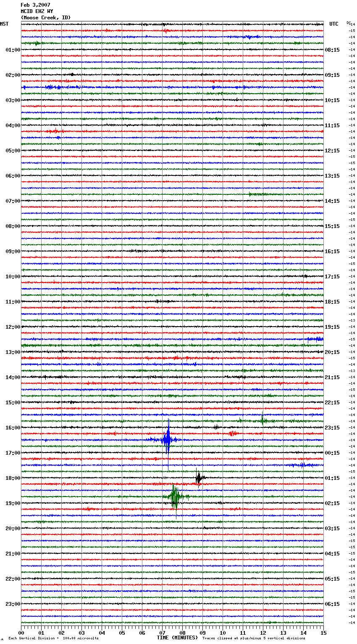Click the '21:00' MST hour label
Screen dimensions: 357x644
13,554
